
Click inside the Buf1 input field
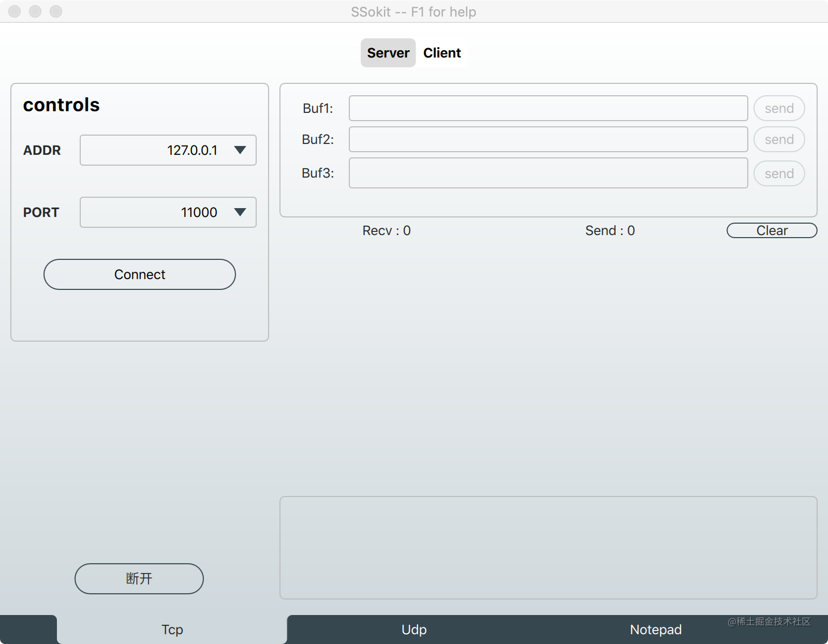548,108
